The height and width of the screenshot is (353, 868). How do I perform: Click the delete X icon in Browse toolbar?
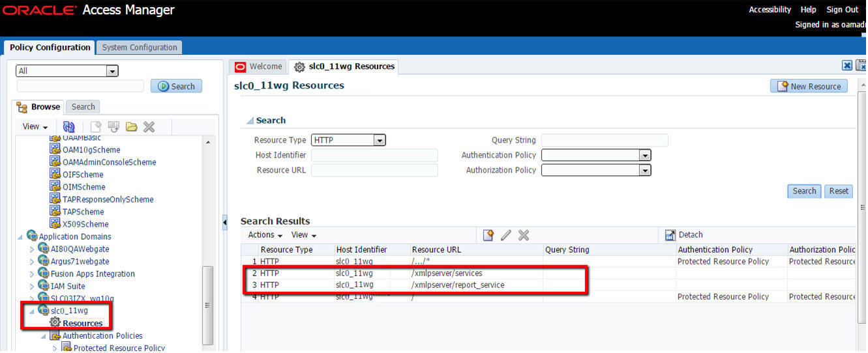149,127
